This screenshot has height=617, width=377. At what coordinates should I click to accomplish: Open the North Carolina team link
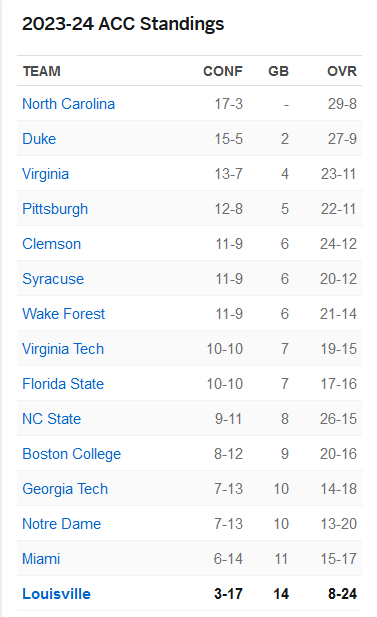(x=68, y=104)
